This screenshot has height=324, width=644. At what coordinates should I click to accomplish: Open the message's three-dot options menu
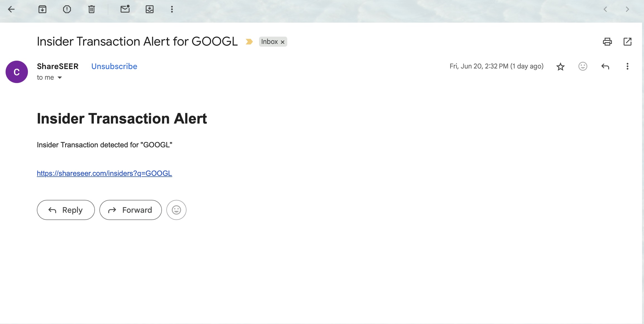627,66
